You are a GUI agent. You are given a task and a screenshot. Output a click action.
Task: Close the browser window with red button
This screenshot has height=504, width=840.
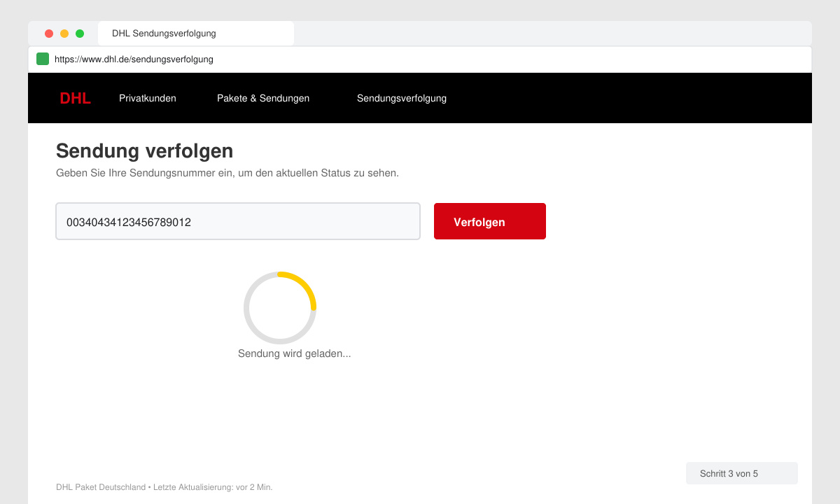[49, 34]
